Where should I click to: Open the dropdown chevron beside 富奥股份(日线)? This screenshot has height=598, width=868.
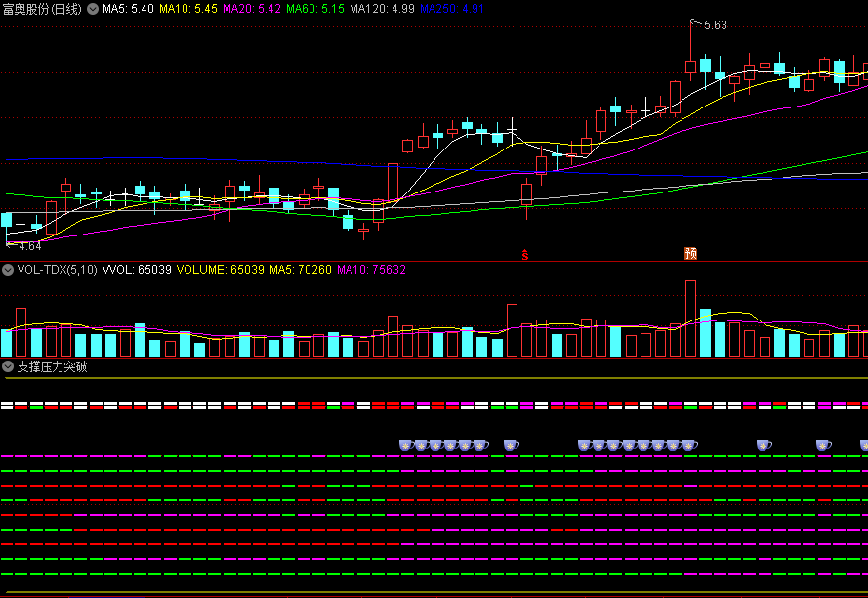[x=93, y=9]
